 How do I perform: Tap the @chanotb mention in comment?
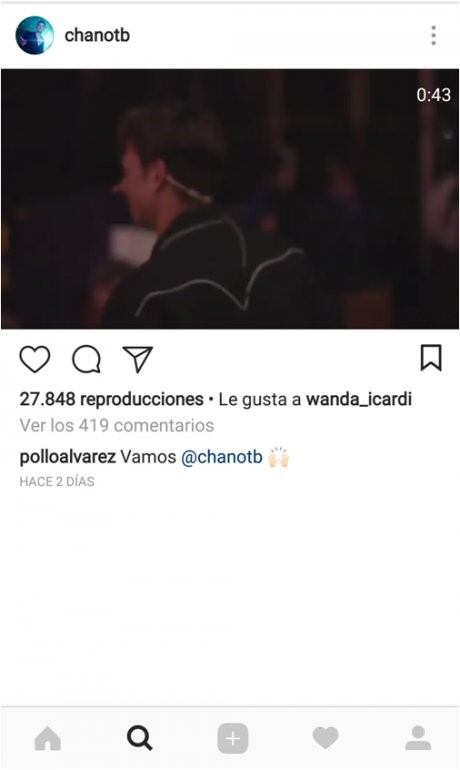coord(222,457)
